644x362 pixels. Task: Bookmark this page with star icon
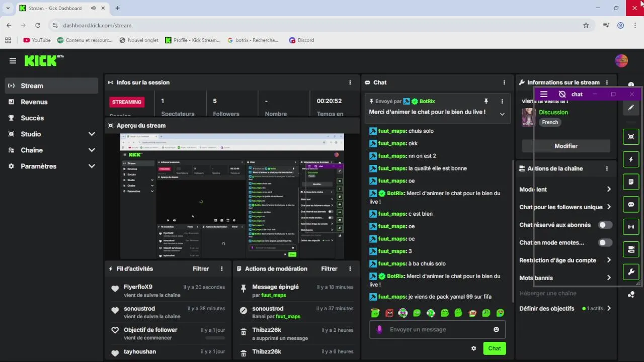(586, 25)
